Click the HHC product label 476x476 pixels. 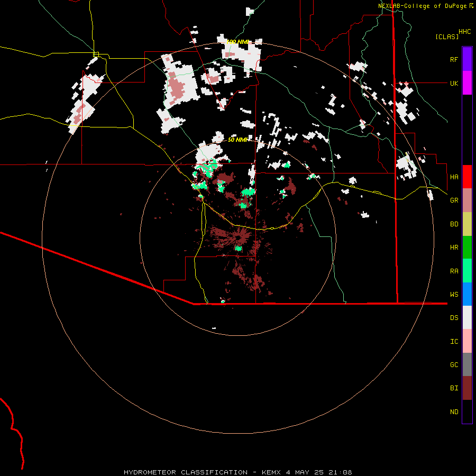click(464, 32)
